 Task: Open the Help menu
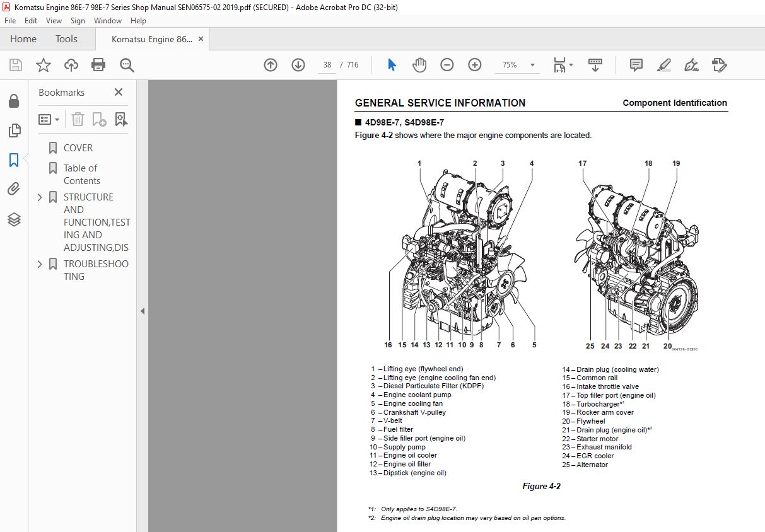coord(138,21)
